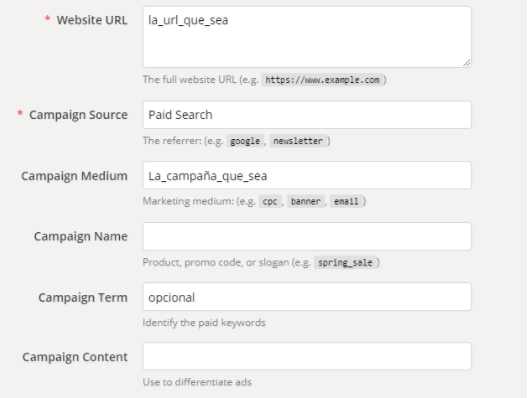Click the Website URL text area
The height and width of the screenshot is (398, 528).
click(307, 37)
